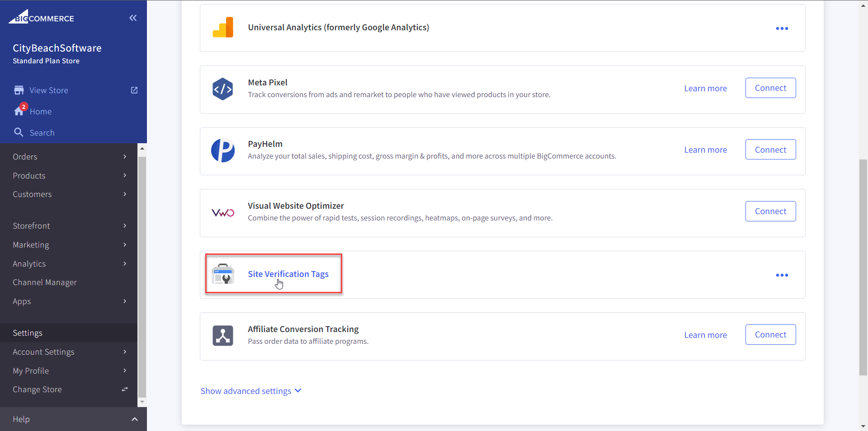Viewport: 868px width, 431px height.
Task: Click the VWO logo icon
Action: (x=223, y=213)
